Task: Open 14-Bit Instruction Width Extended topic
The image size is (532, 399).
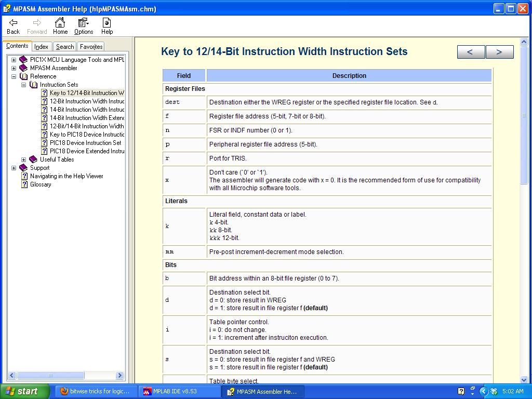Action: [87, 118]
